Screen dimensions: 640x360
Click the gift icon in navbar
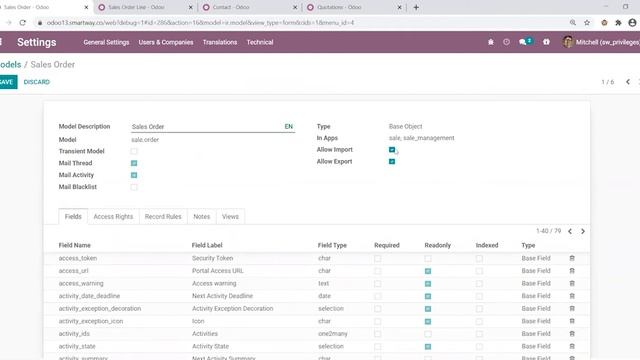point(546,42)
